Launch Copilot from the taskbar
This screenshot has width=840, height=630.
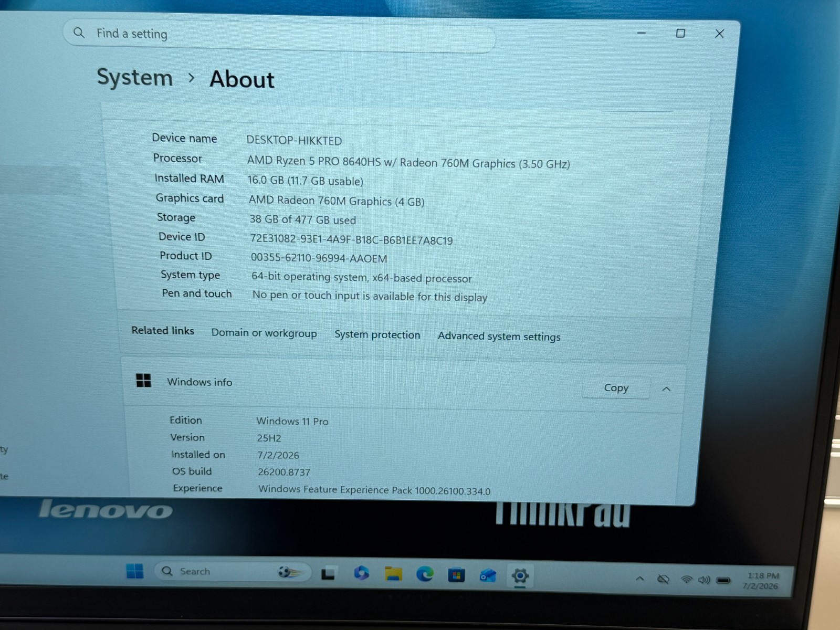(x=361, y=573)
